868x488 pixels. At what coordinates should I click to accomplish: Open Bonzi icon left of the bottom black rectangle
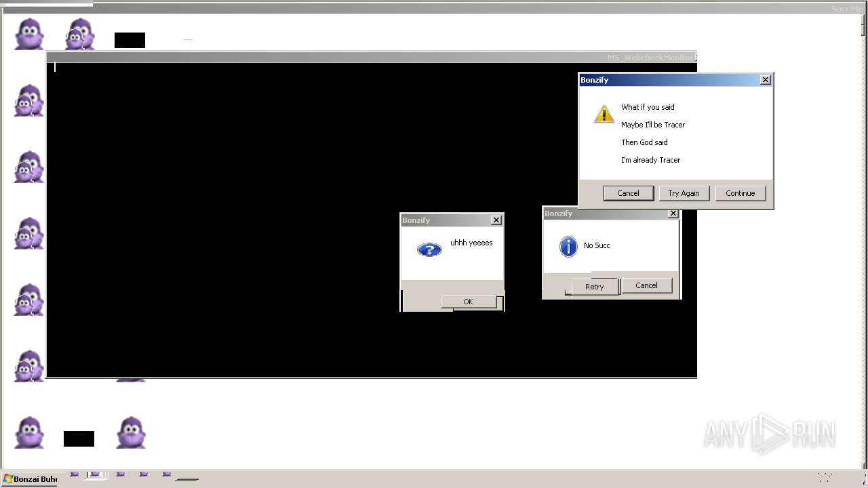pos(29,432)
